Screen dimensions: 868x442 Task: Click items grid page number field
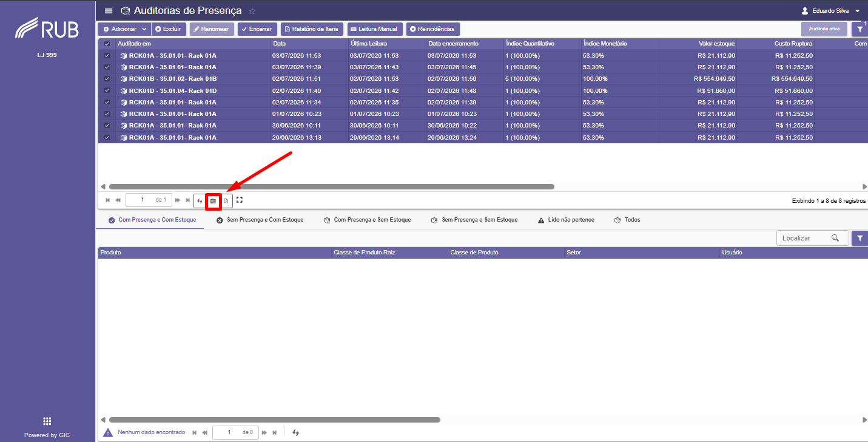[x=235, y=432]
